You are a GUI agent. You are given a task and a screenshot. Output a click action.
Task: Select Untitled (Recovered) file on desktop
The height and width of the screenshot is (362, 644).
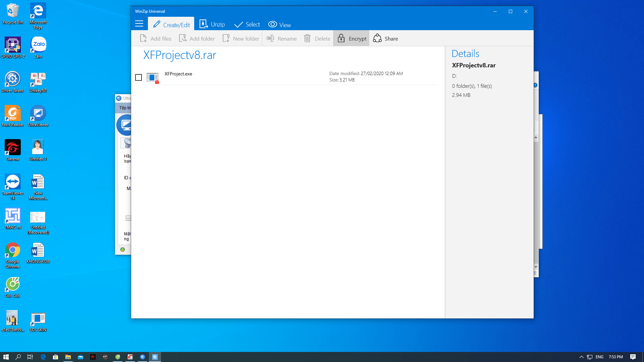tap(38, 223)
